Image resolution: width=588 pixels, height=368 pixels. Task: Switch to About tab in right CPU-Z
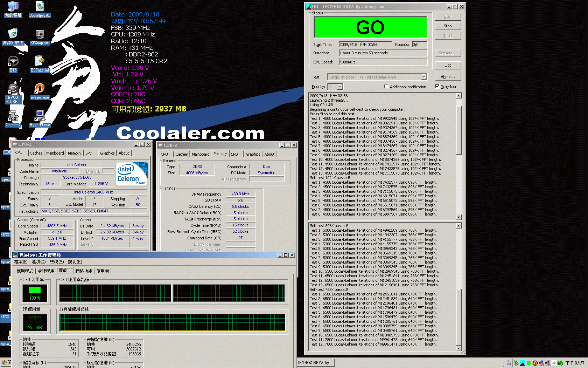[x=269, y=154]
